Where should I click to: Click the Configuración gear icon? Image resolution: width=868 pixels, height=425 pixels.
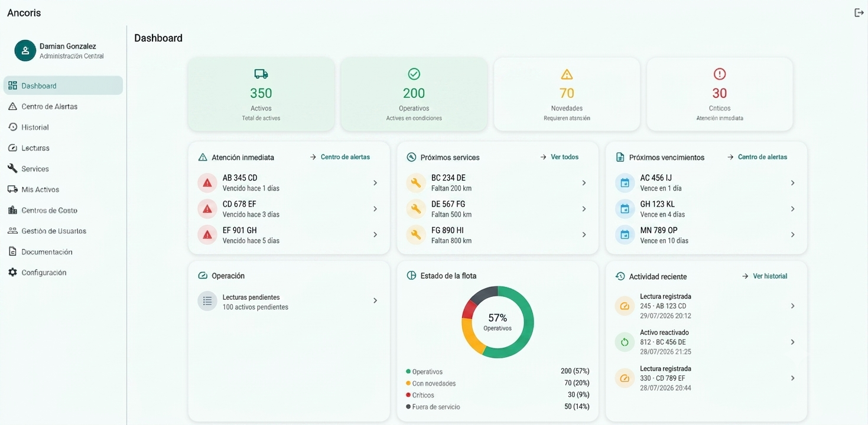point(12,272)
